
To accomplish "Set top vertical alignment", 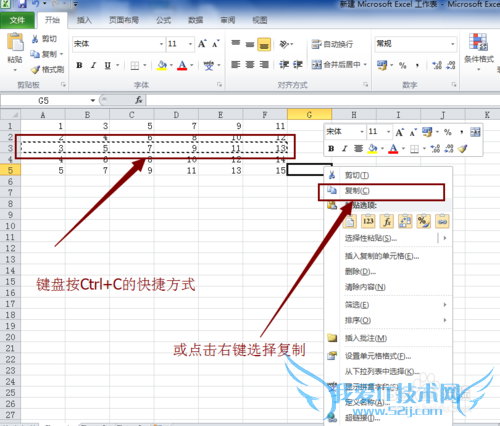I will click(236, 44).
